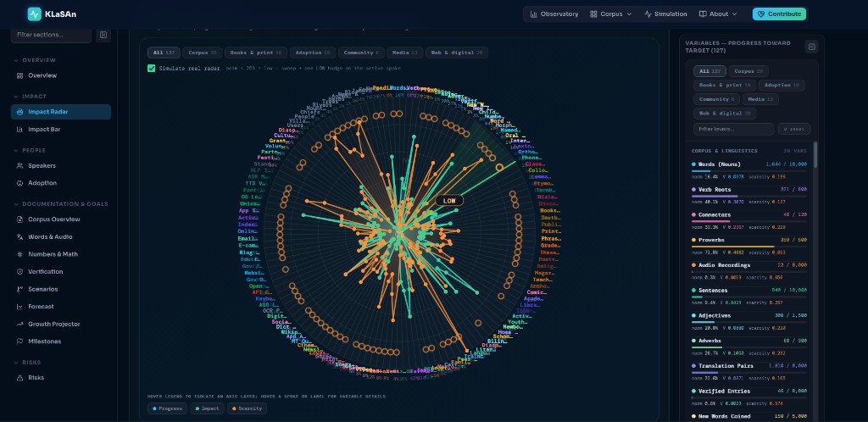Select Books & print chart filter tab

point(256,53)
